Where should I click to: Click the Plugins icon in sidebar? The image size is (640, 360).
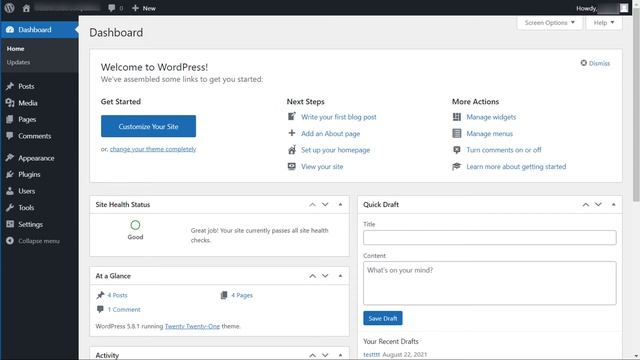point(10,174)
